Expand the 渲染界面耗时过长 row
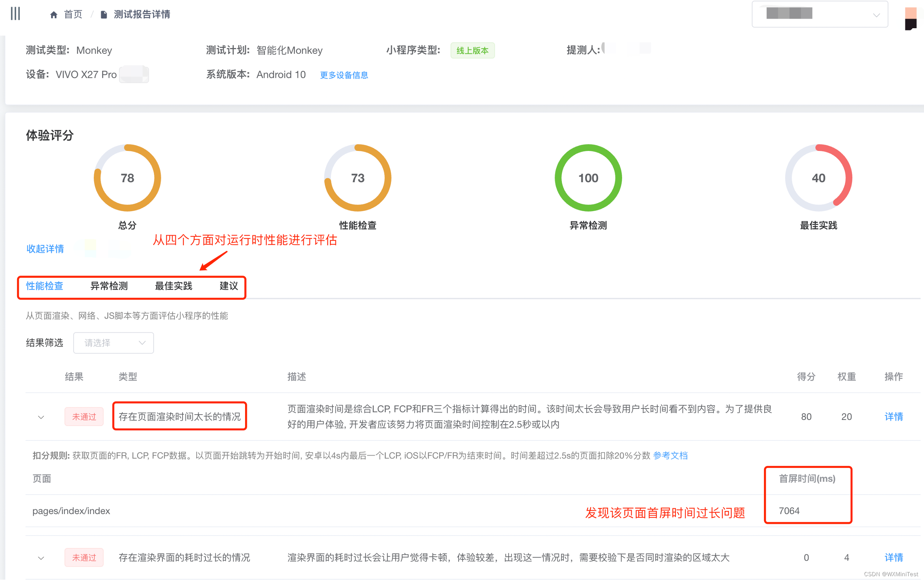Image resolution: width=924 pixels, height=580 pixels. click(41, 558)
